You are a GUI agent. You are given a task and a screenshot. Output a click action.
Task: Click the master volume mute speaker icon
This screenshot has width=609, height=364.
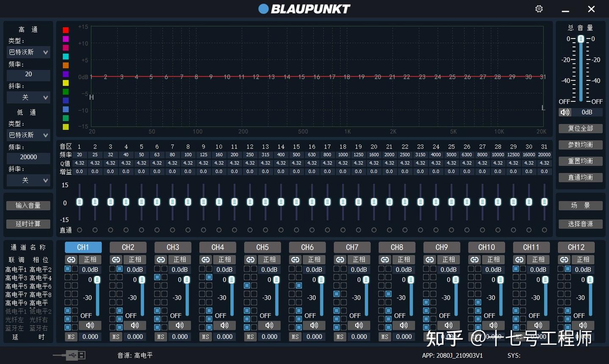click(x=565, y=112)
